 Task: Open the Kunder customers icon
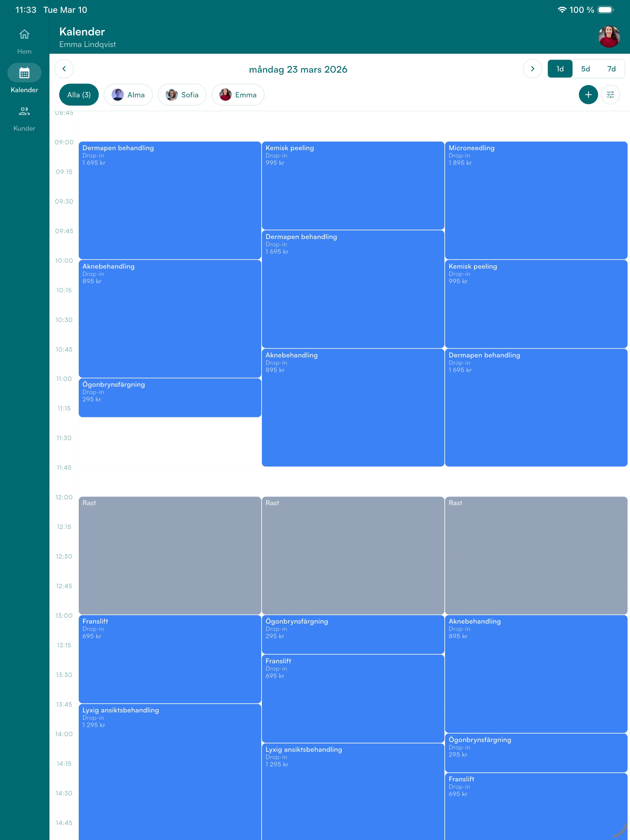click(24, 111)
